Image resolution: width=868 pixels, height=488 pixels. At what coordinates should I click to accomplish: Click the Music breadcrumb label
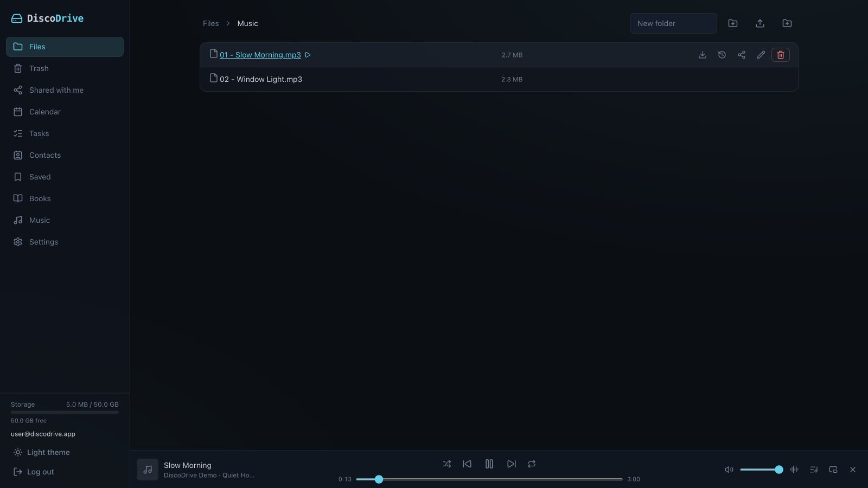pyautogui.click(x=248, y=23)
